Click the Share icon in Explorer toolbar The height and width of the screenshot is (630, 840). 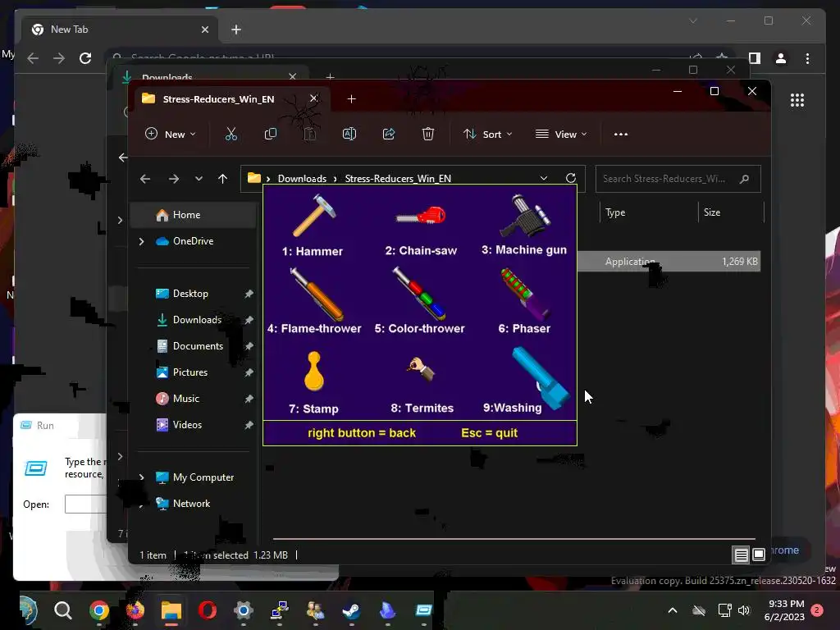(389, 134)
